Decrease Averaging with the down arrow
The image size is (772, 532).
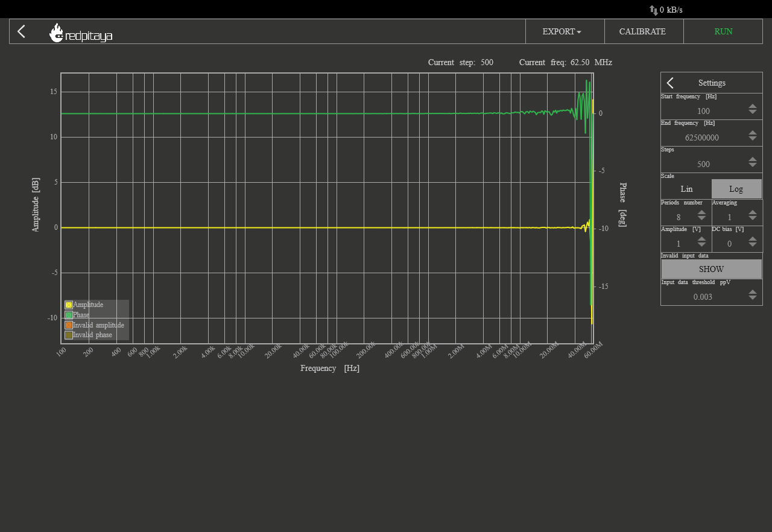tap(753, 218)
